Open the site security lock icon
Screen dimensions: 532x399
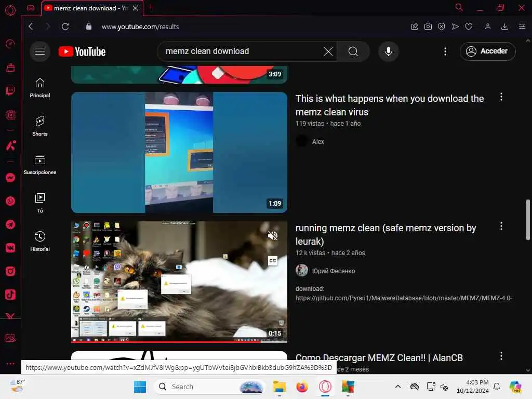pos(88,26)
